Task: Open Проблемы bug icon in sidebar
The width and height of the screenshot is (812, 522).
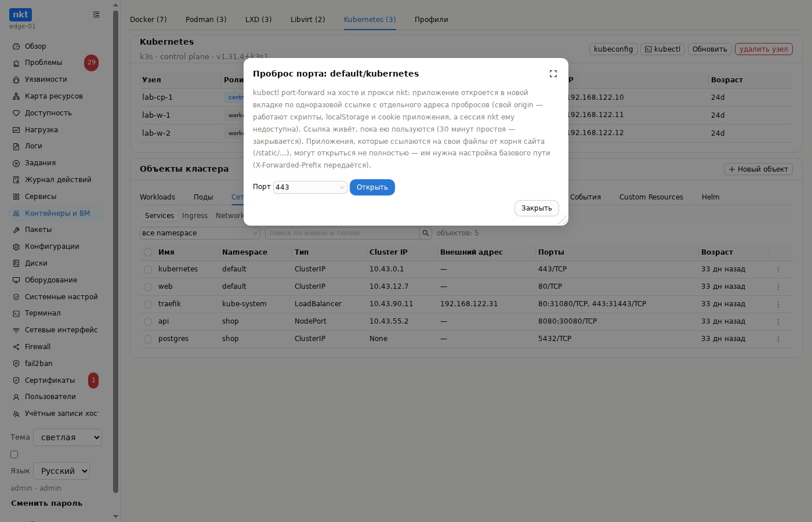Action: (x=16, y=63)
